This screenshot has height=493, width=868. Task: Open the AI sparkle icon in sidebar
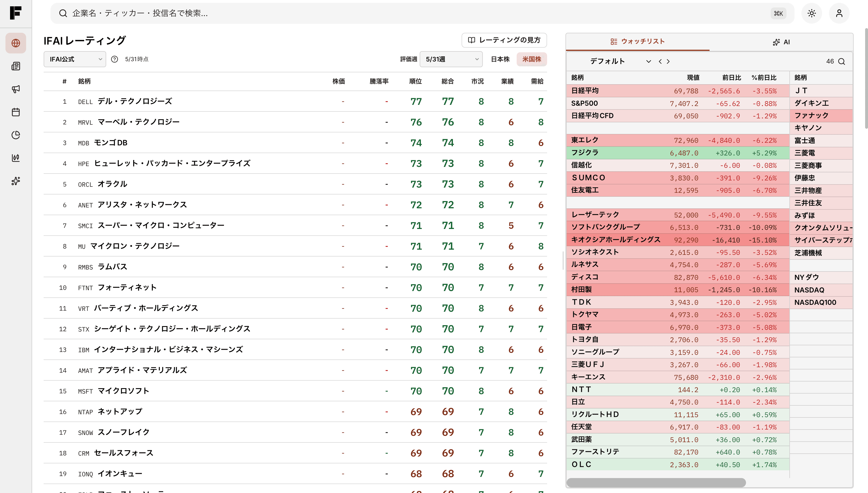[x=15, y=181]
